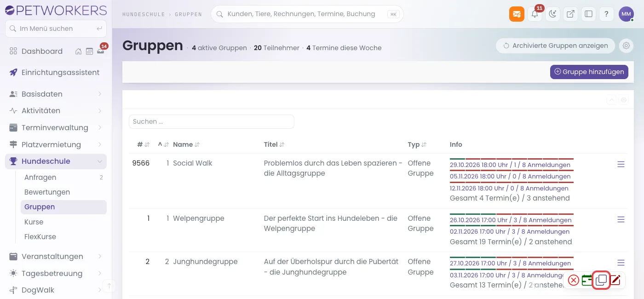Image resolution: width=644 pixels, height=299 pixels.
Task: Click the red edit pencil icon
Action: [x=615, y=280]
